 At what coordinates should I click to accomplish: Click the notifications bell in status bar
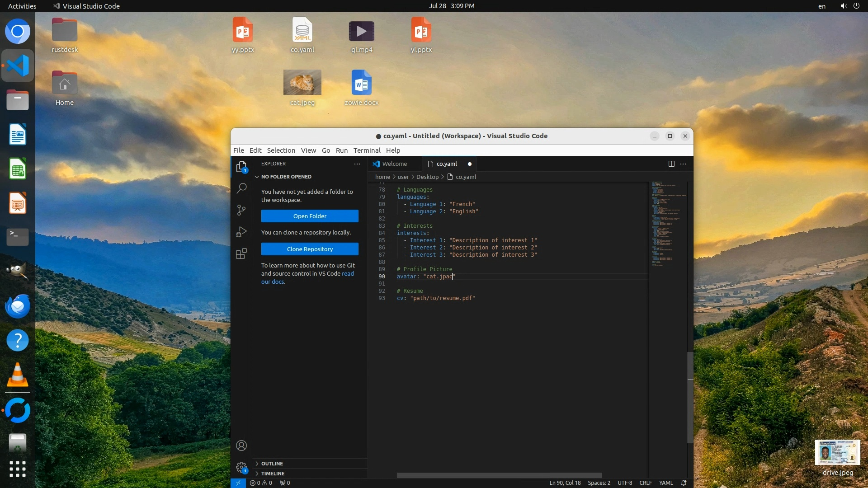[684, 483]
